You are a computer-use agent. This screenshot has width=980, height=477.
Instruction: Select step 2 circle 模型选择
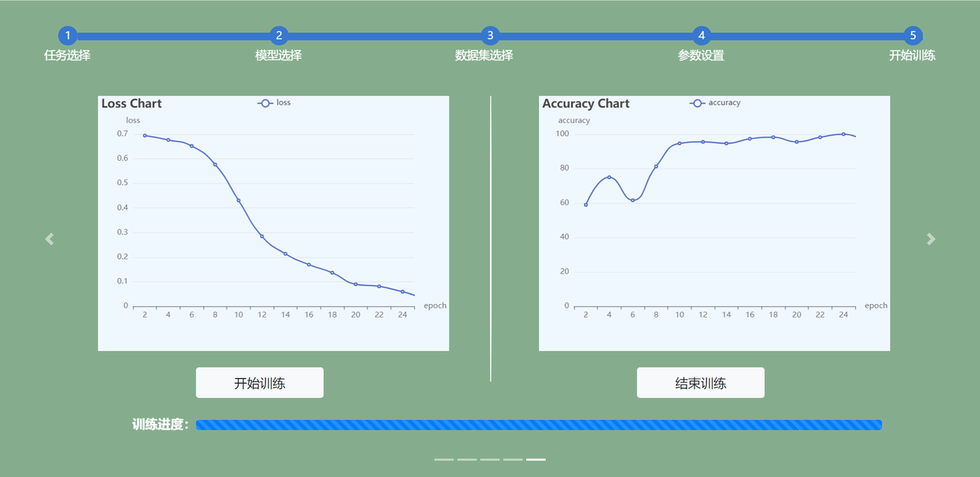pos(279,36)
